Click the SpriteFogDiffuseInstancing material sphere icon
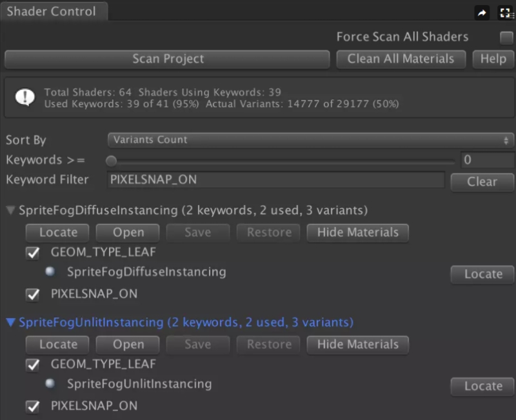516x420 pixels. (50, 271)
